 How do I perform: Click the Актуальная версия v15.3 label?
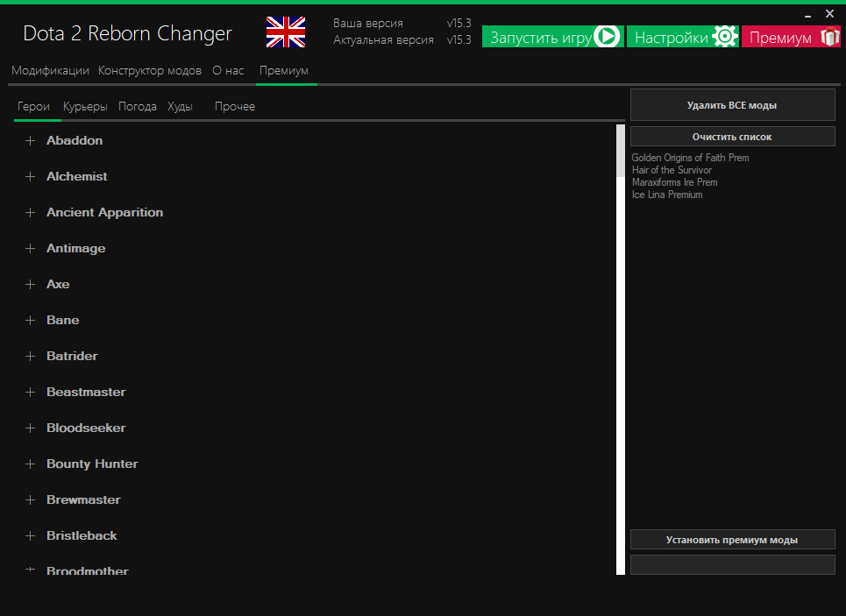(402, 40)
